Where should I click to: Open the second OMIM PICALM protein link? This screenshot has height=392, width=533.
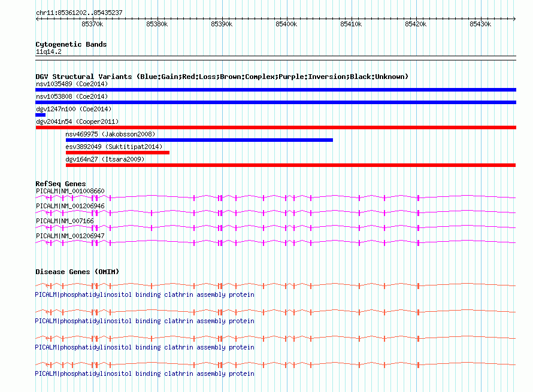144,321
